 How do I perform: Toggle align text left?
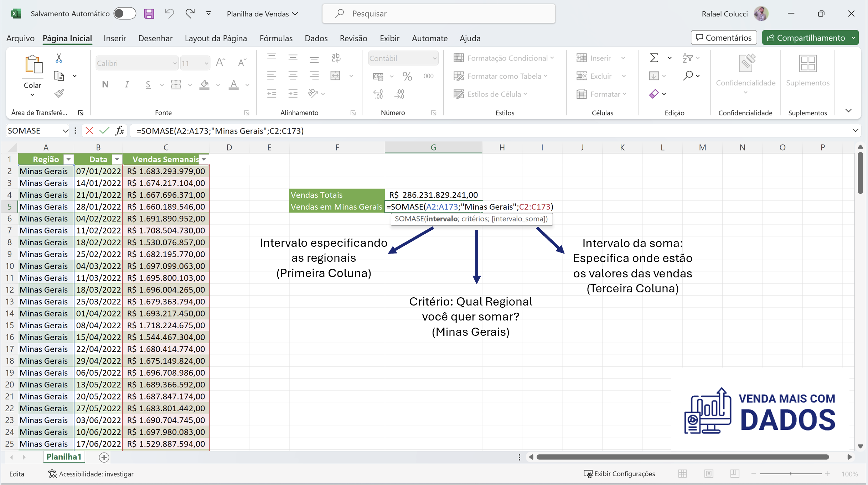(x=272, y=75)
